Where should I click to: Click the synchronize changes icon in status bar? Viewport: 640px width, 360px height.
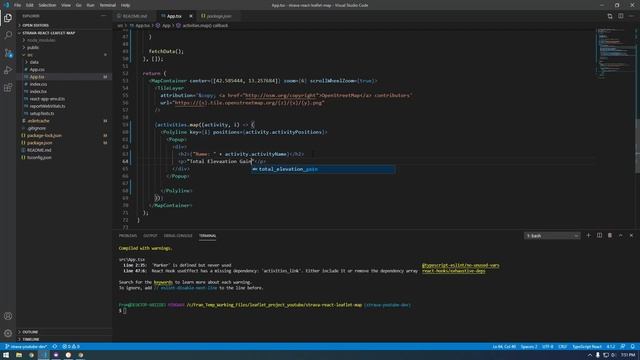coord(55,347)
